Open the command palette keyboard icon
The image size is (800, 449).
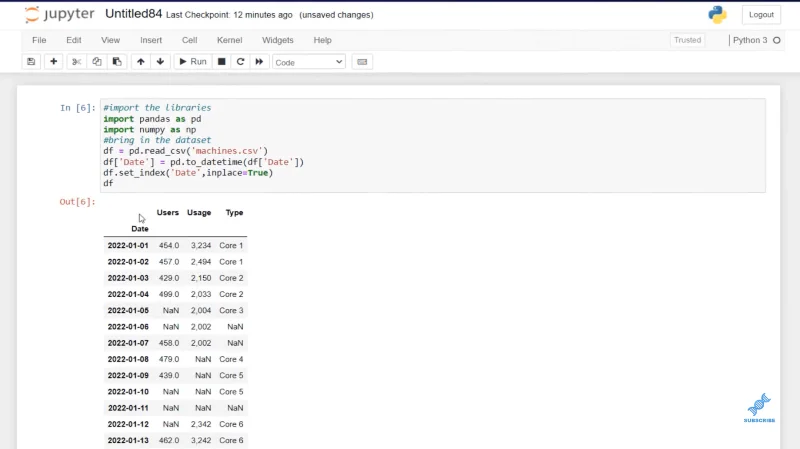pos(362,62)
